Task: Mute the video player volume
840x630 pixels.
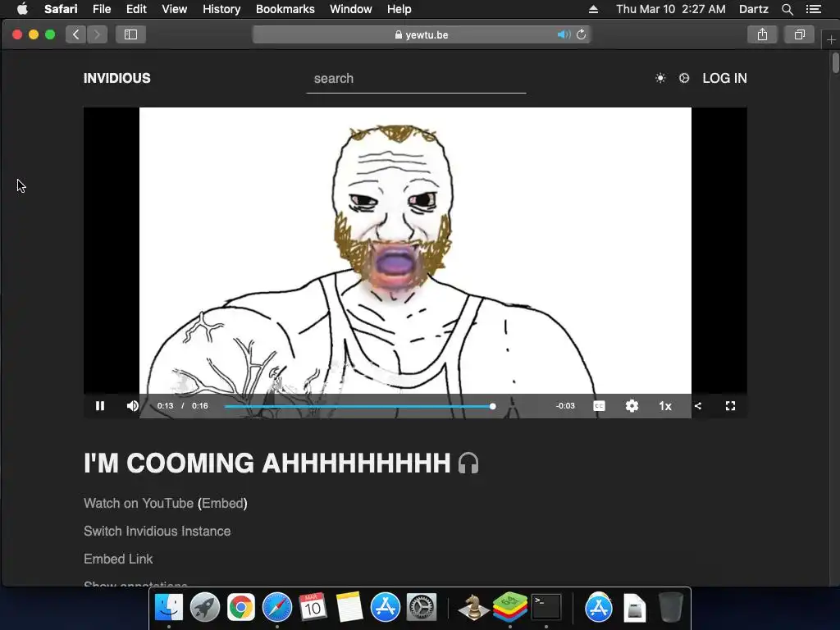Action: (132, 406)
